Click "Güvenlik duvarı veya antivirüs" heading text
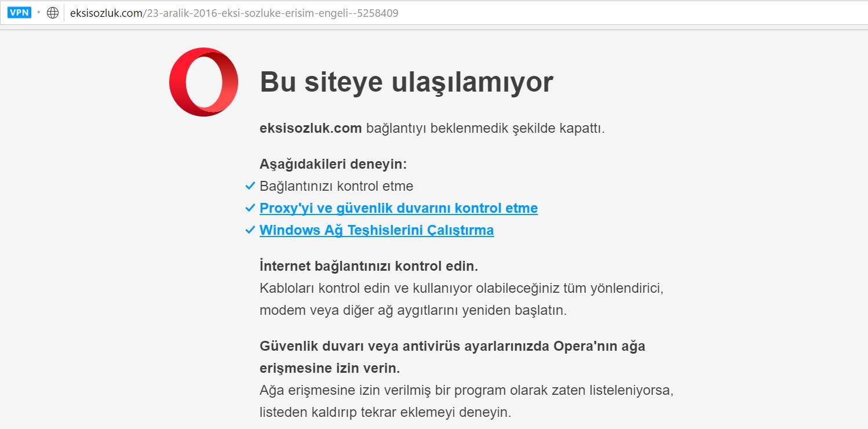This screenshot has width=868, height=429. tap(452, 357)
